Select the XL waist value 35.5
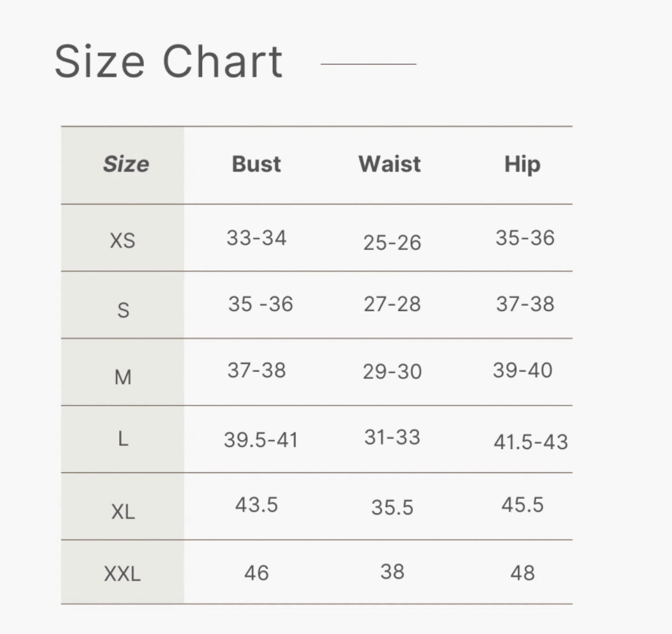The image size is (672, 634). (392, 508)
